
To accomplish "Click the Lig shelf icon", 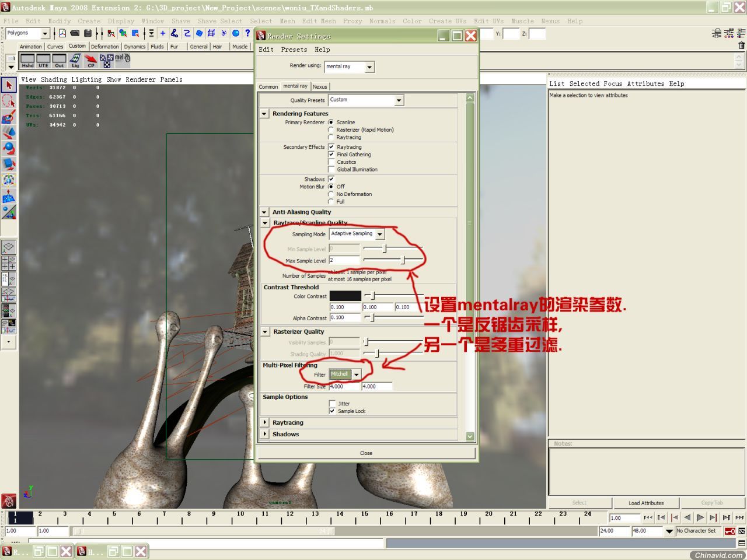I will [x=75, y=60].
